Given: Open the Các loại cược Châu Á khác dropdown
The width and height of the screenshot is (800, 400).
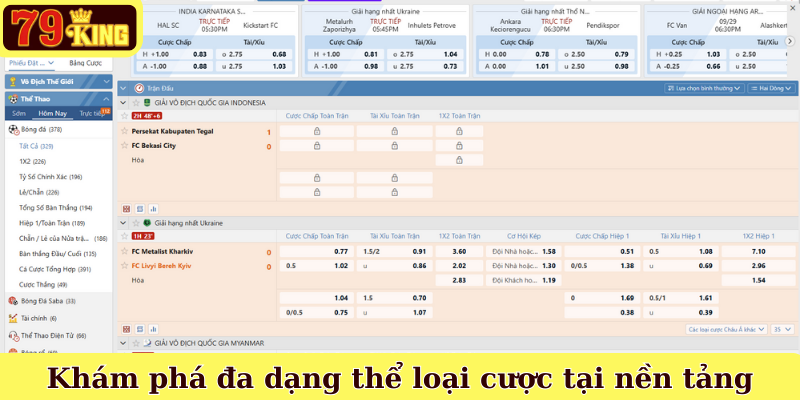Looking at the screenshot, I should pos(727,329).
